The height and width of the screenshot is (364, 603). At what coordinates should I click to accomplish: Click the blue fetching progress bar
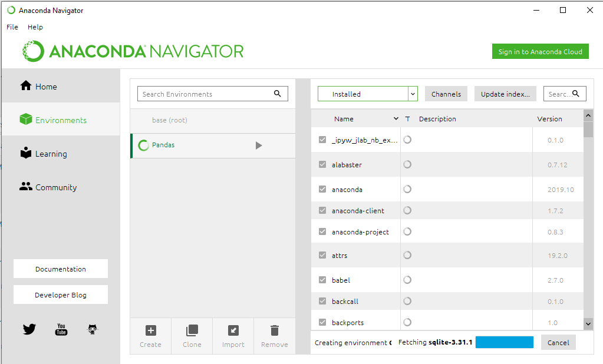tap(505, 342)
